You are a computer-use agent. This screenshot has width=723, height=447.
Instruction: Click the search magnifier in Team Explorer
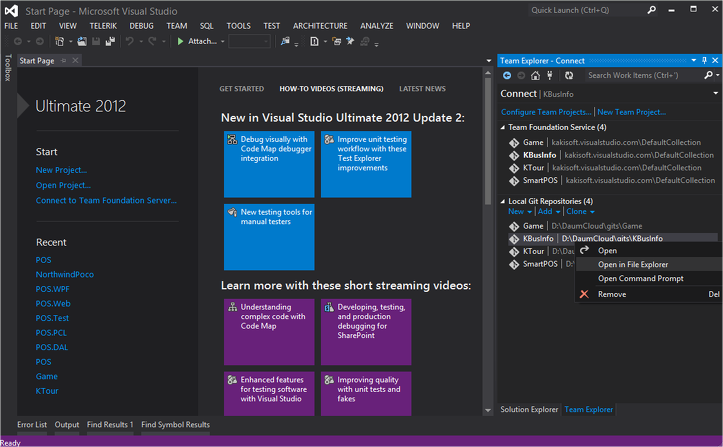click(709, 75)
